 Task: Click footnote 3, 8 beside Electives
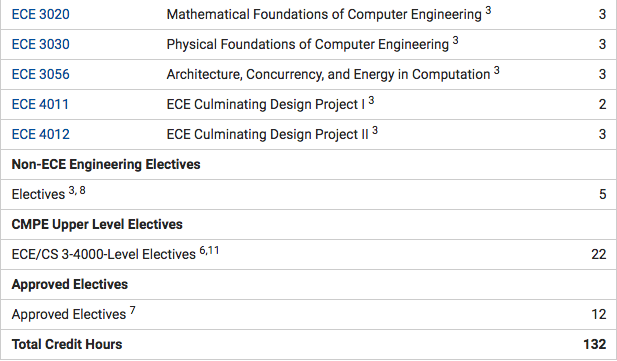[77, 191]
